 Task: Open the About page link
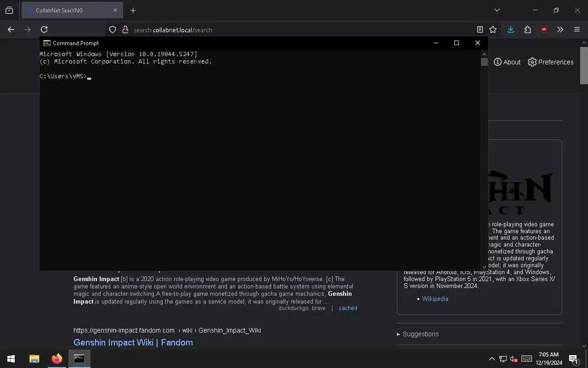coord(507,62)
